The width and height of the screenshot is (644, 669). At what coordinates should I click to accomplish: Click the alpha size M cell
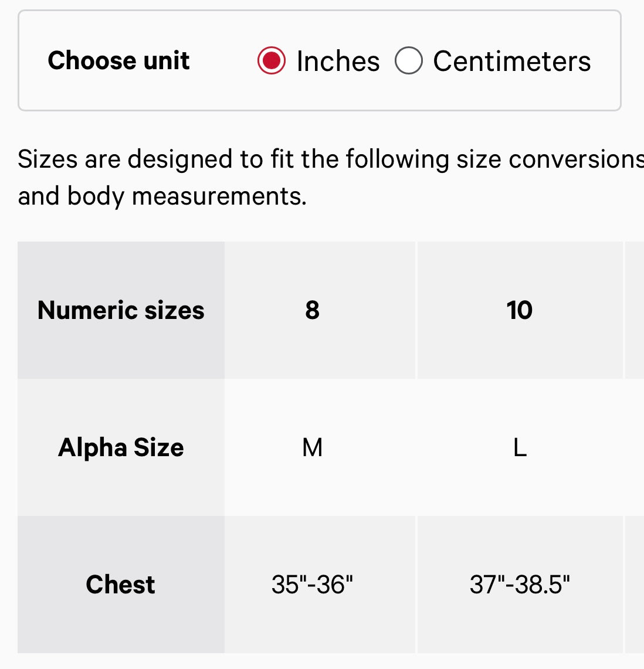[x=312, y=447]
